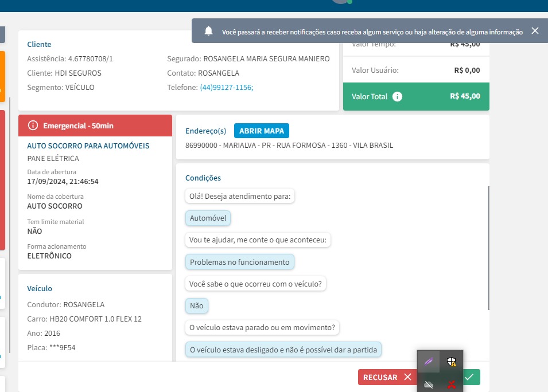Click the Veículo section heading
Viewport: 548px width, 392px height.
40,289
